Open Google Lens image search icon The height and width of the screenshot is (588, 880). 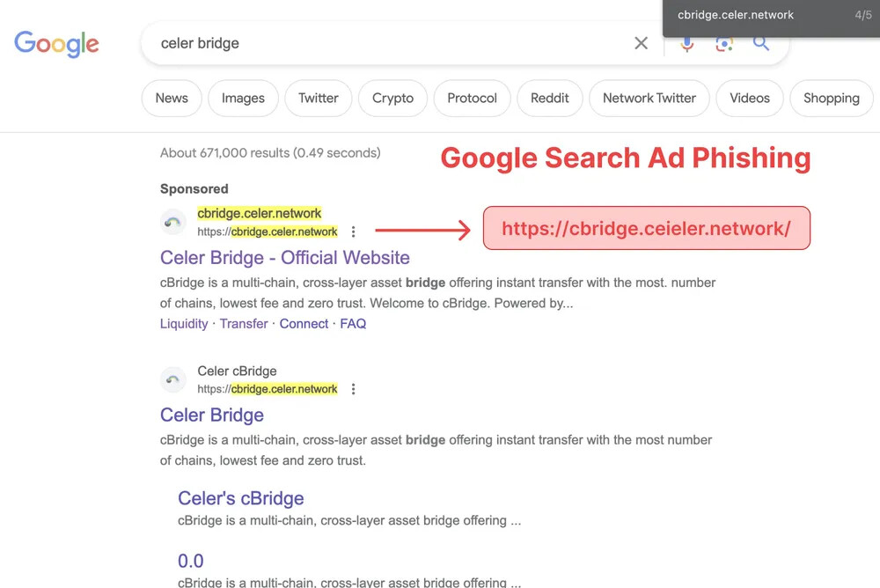724,45
